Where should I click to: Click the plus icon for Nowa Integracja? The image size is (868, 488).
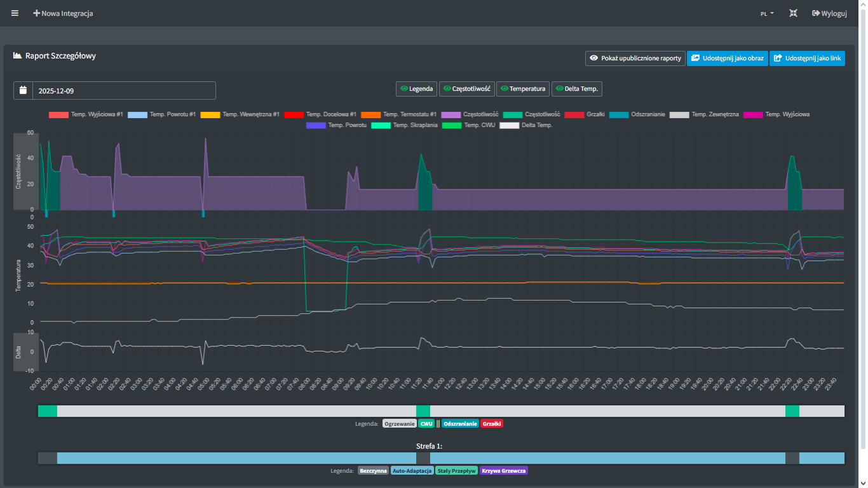[37, 13]
